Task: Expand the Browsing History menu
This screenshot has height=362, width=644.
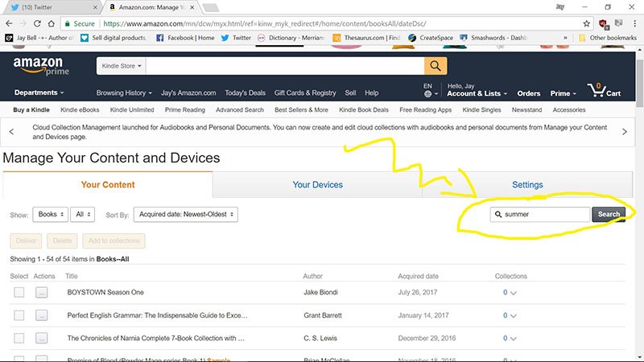Action: click(124, 93)
